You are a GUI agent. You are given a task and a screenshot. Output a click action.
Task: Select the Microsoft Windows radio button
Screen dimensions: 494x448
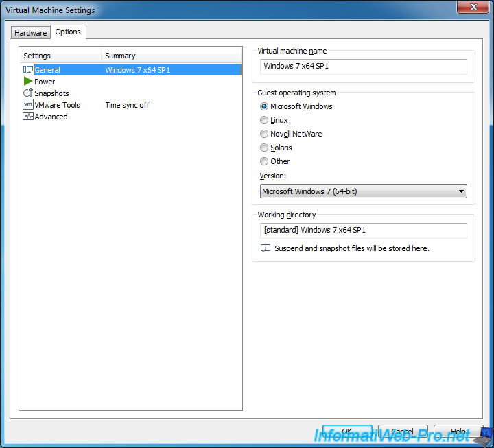pyautogui.click(x=264, y=106)
